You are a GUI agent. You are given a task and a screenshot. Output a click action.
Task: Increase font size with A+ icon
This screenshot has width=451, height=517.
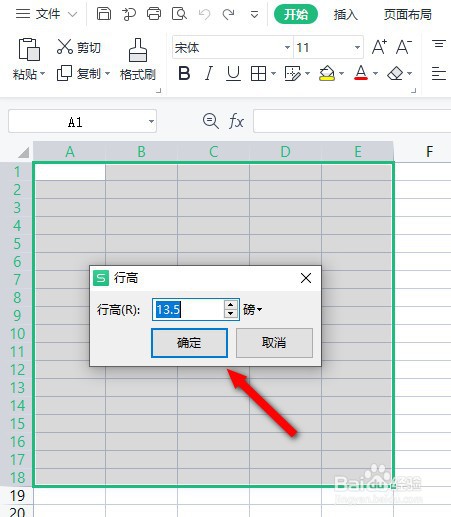(379, 47)
